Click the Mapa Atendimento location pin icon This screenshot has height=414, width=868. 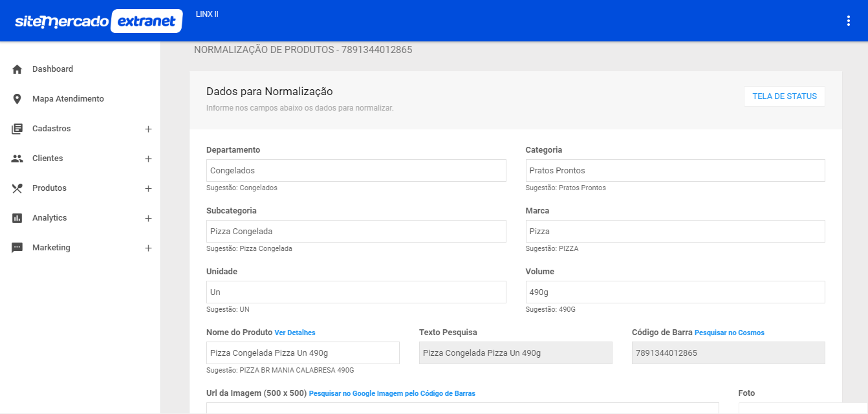pos(17,99)
